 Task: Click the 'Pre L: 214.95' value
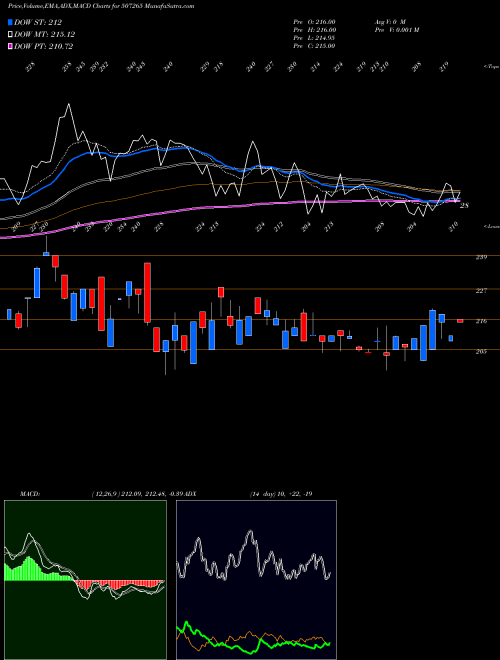pos(314,38)
